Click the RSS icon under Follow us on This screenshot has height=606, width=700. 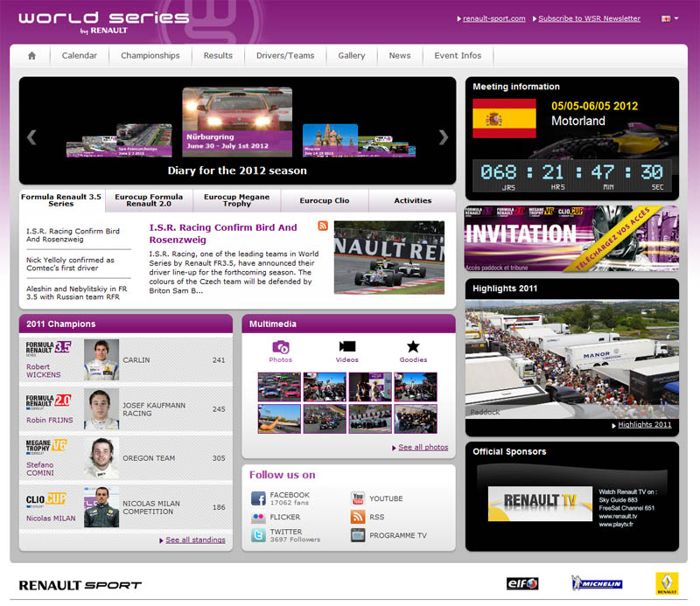click(358, 517)
